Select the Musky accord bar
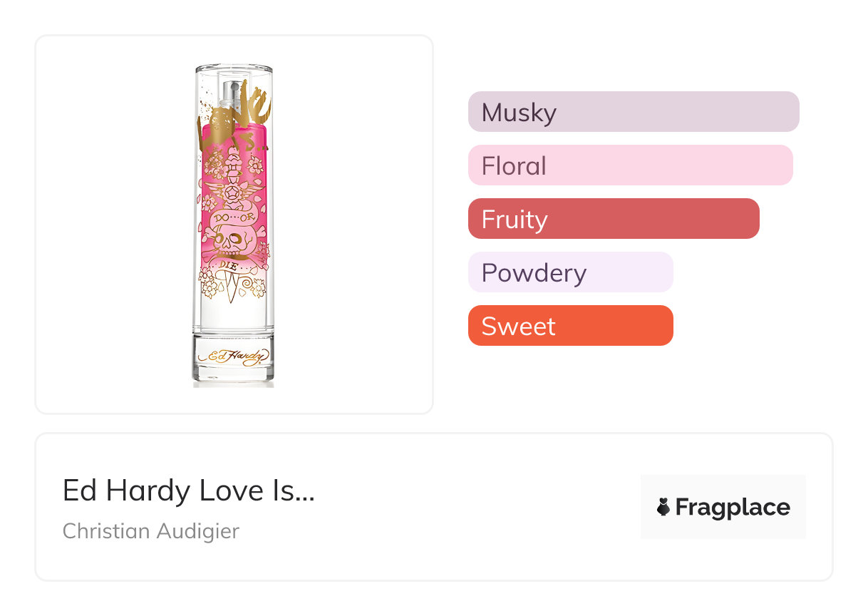Image resolution: width=868 pixels, height=616 pixels. click(x=634, y=112)
